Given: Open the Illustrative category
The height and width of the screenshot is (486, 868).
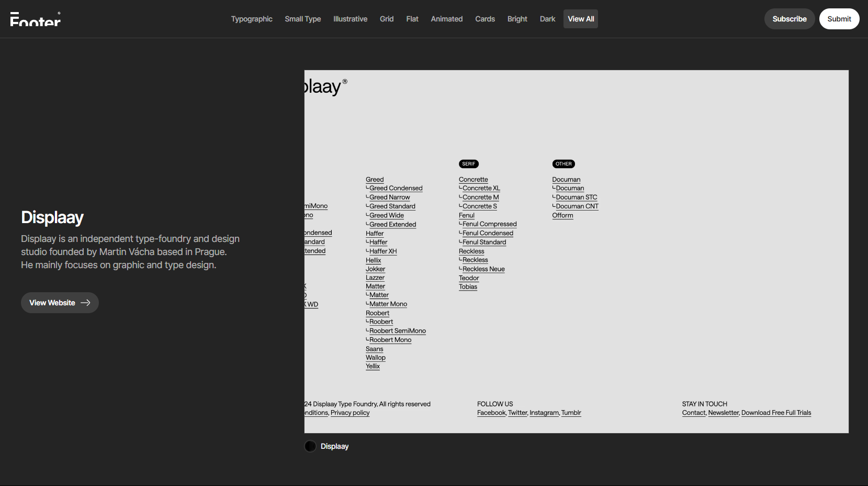Looking at the screenshot, I should (x=350, y=19).
